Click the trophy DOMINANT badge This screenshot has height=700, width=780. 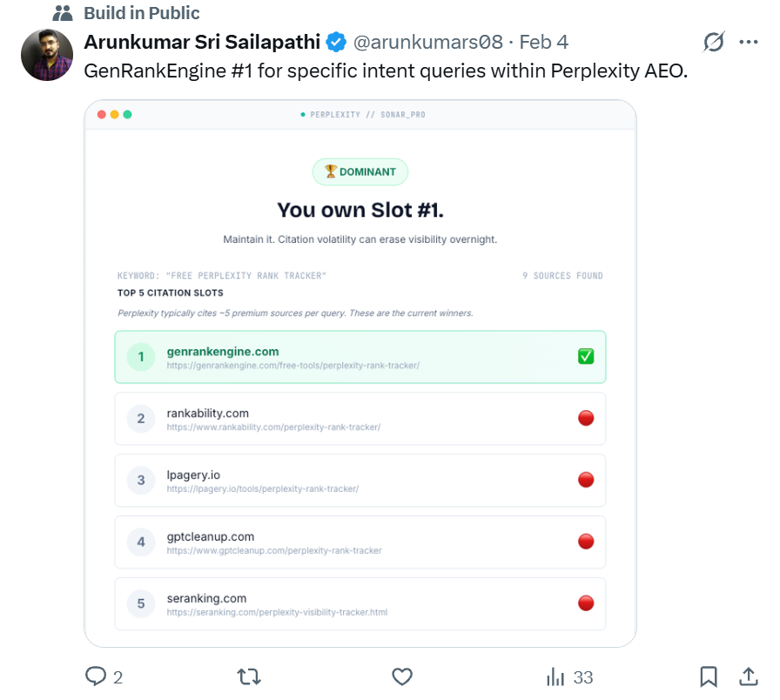(x=360, y=172)
